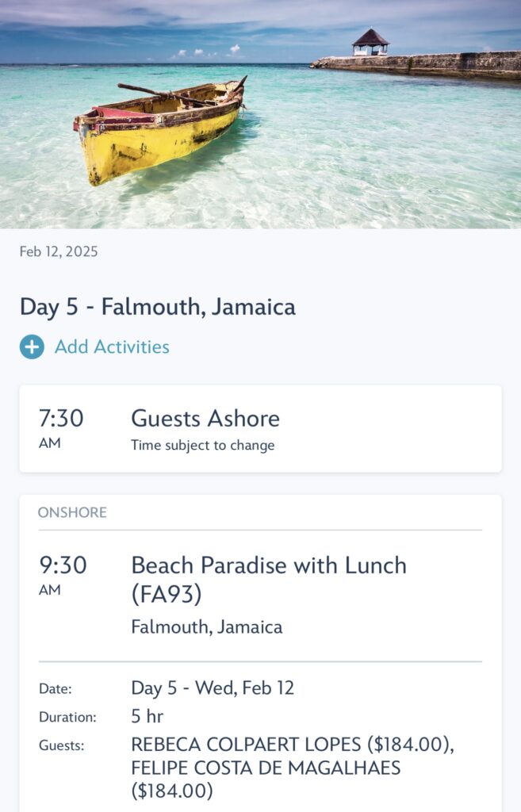This screenshot has width=521, height=812.
Task: Open the Add Activities option
Action: (x=110, y=347)
